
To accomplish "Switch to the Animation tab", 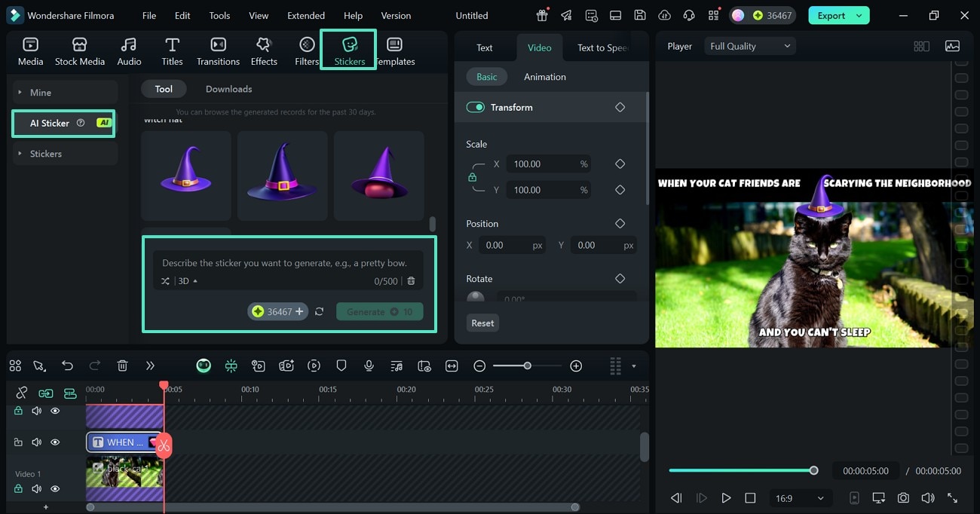I will [545, 77].
